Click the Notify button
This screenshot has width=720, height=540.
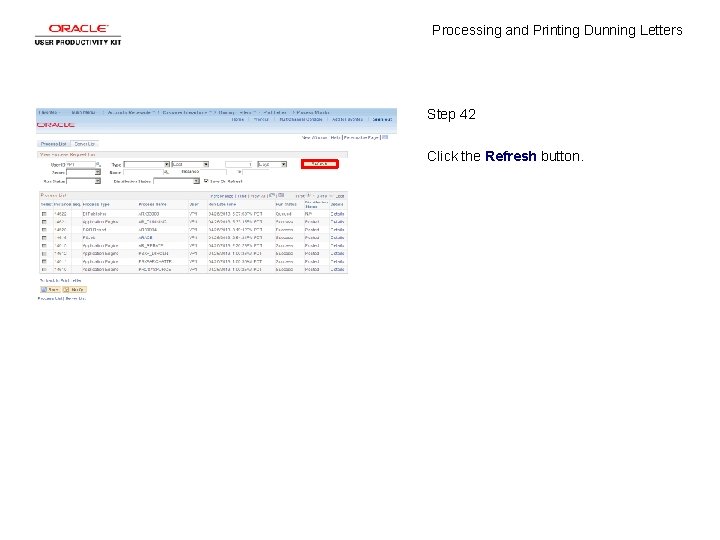pyautogui.click(x=74, y=289)
